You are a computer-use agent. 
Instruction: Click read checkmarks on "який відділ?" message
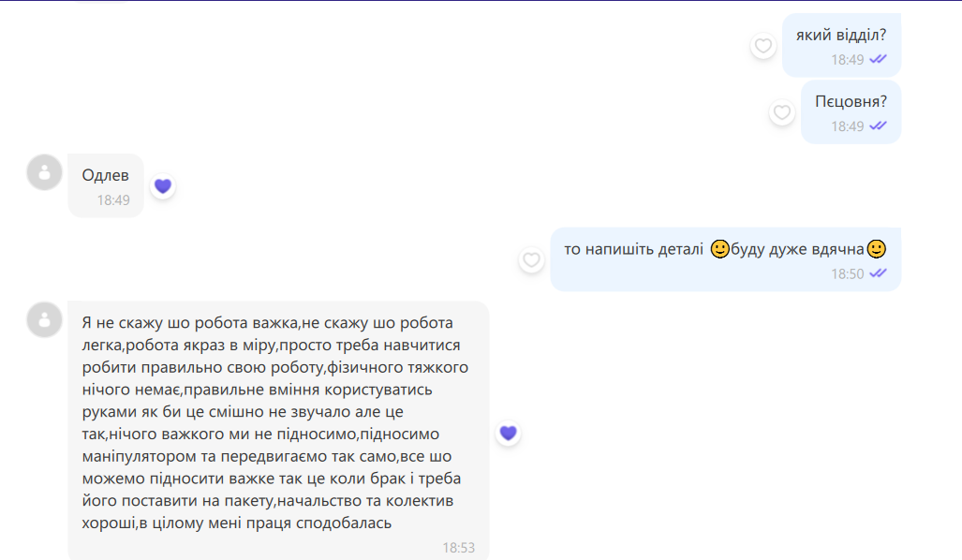[878, 59]
